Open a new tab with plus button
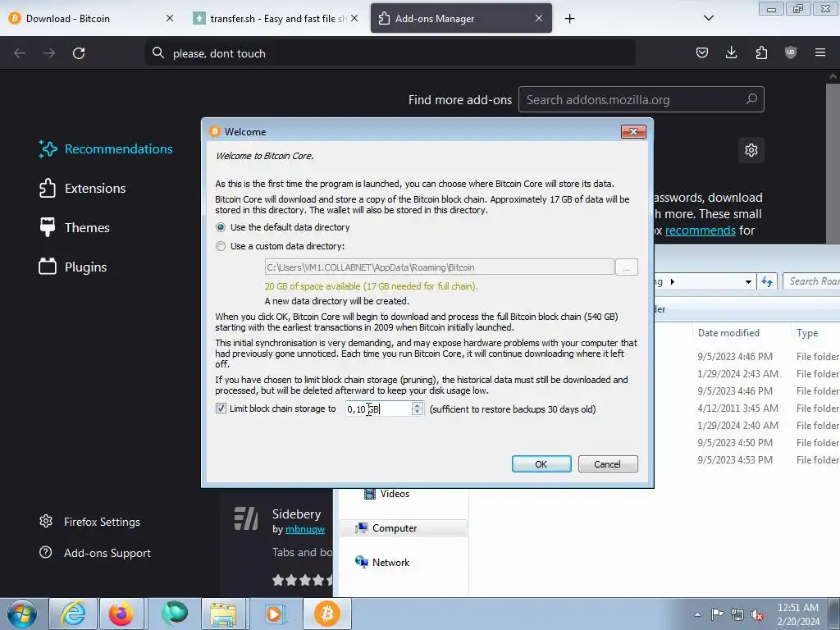 click(x=569, y=19)
